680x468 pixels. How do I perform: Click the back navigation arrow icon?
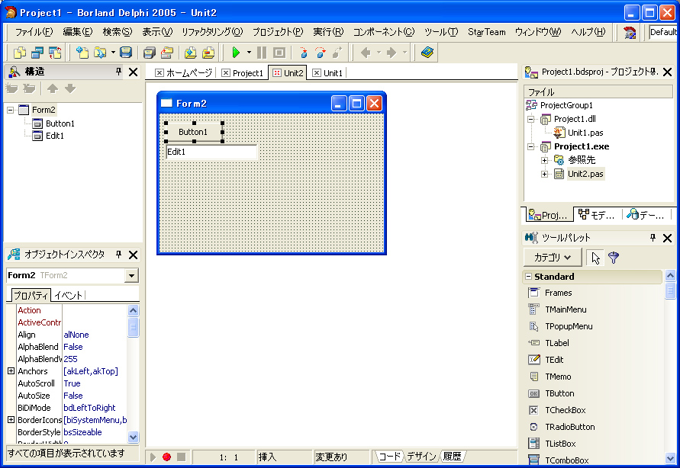tap(366, 53)
